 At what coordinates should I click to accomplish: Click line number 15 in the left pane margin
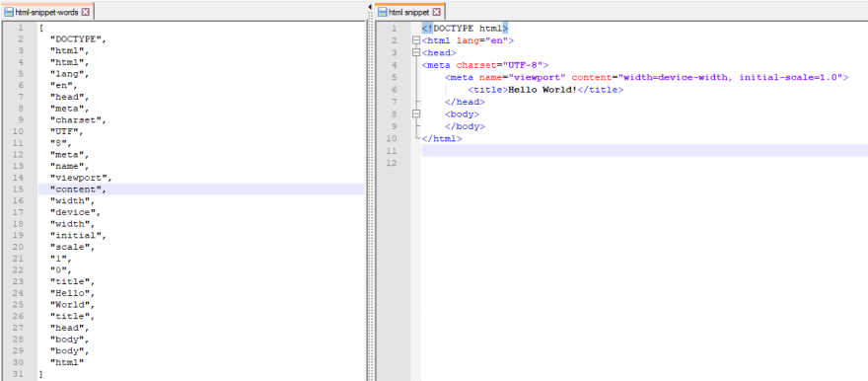20,190
